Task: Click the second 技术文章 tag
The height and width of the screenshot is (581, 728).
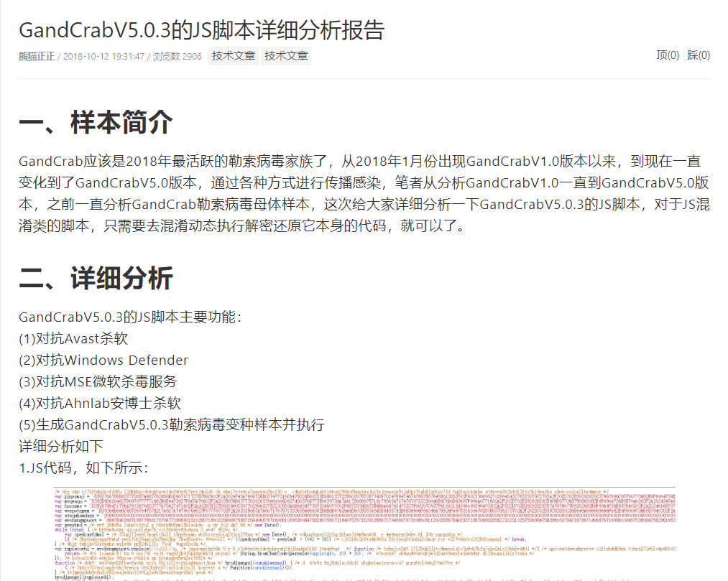Action: click(x=286, y=56)
